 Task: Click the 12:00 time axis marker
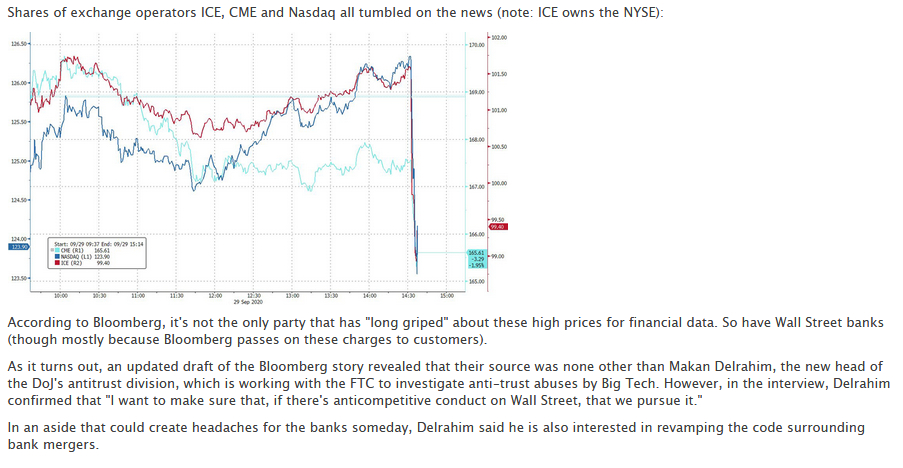(215, 296)
